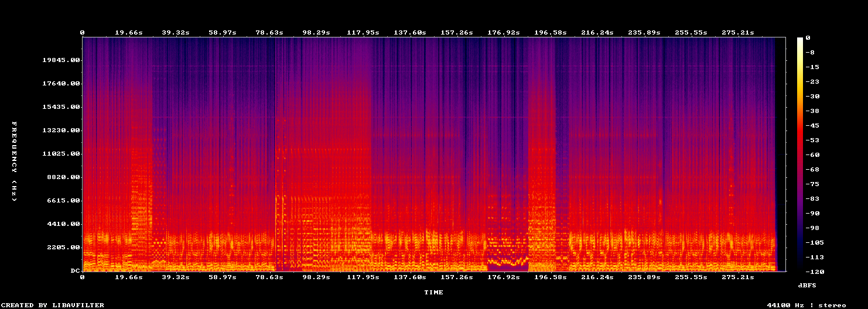868x309 pixels.
Task: Click 157.26s on the bottom time axis
Action: pos(456,277)
